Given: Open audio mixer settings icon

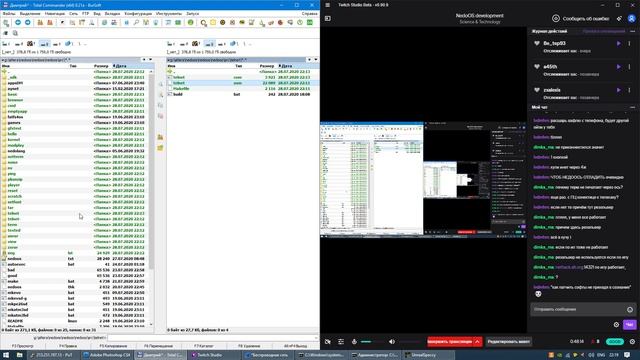Looking at the screenshot, I should [341, 342].
